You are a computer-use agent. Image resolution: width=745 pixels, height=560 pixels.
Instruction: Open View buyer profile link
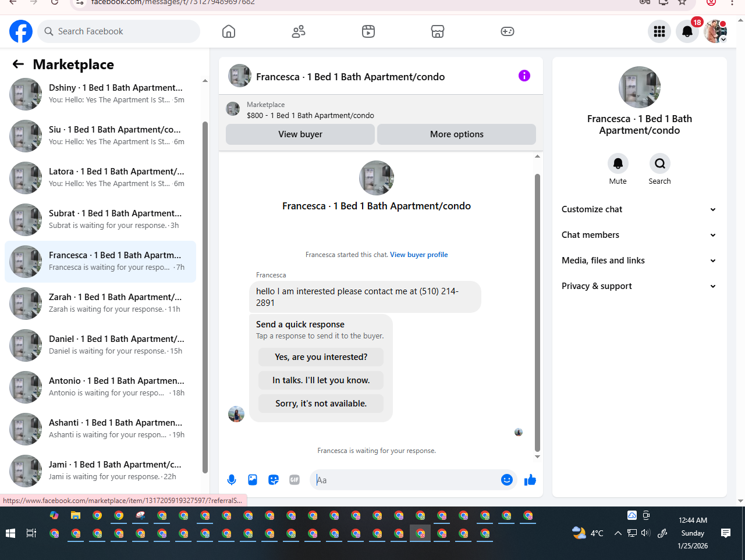[x=419, y=255]
